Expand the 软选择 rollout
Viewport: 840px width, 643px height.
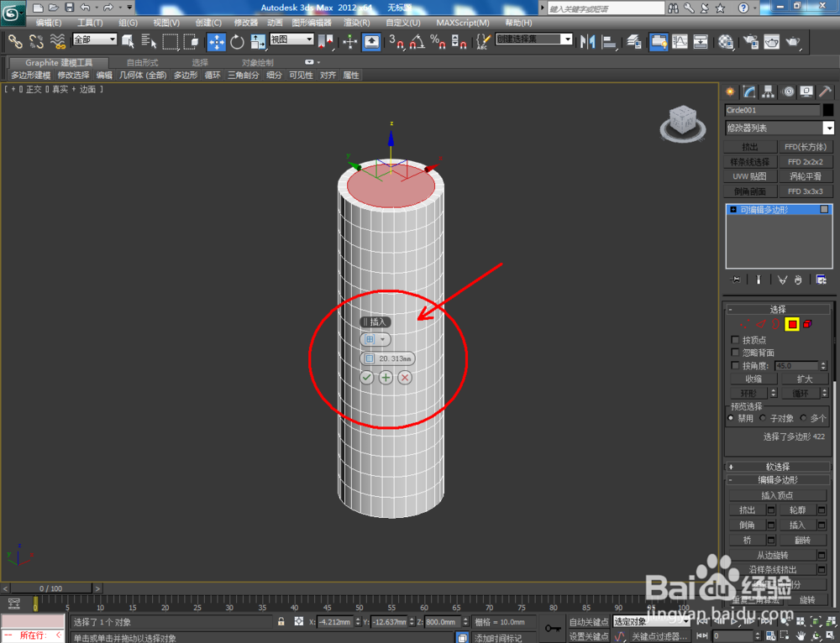click(x=777, y=467)
